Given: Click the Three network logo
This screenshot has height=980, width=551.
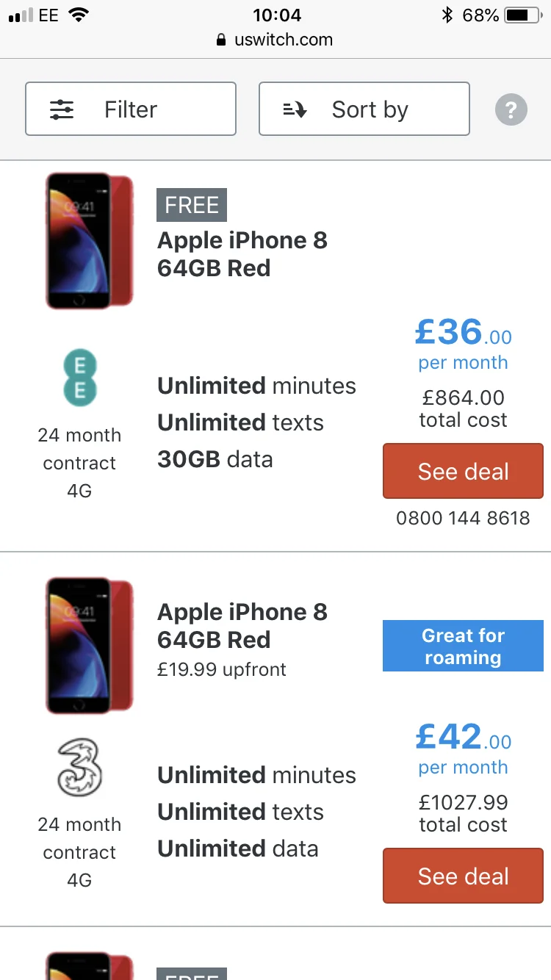Looking at the screenshot, I should [x=79, y=768].
